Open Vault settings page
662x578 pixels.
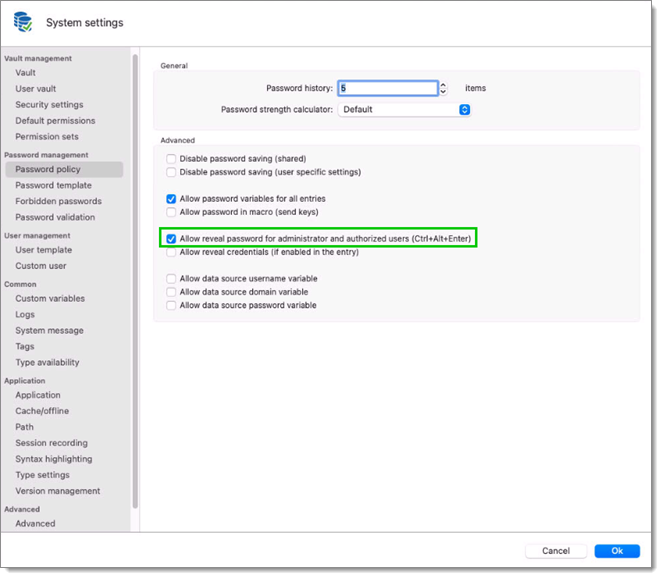(25, 73)
